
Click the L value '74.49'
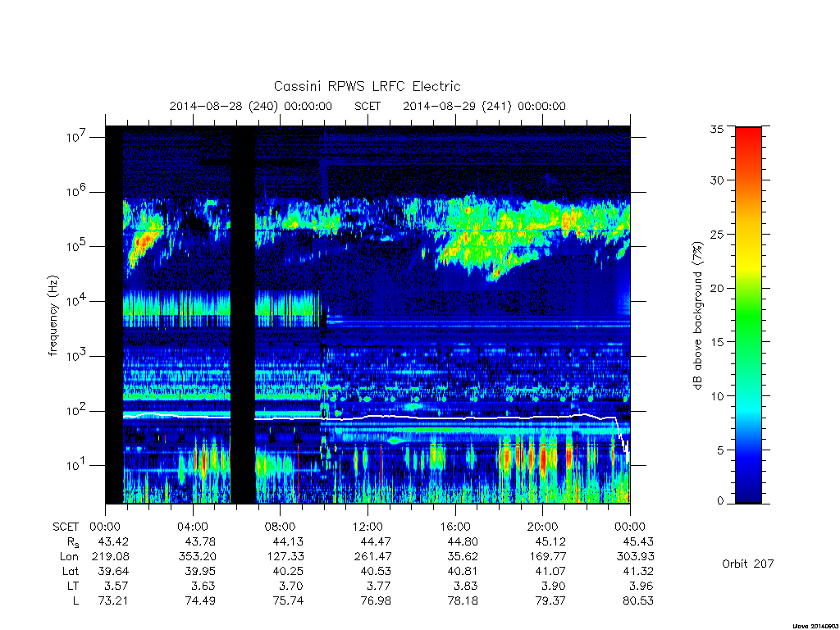click(200, 601)
